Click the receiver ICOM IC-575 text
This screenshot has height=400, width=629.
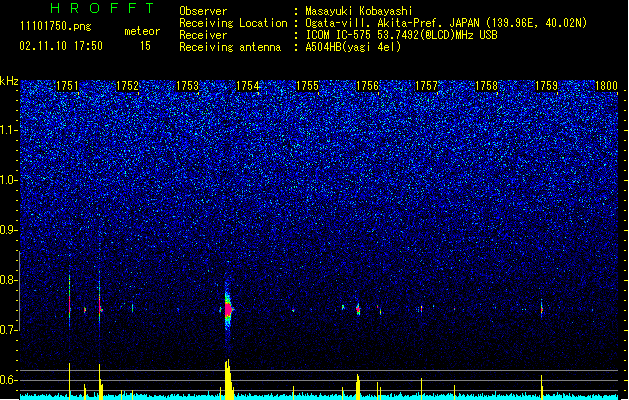[x=401, y=35]
